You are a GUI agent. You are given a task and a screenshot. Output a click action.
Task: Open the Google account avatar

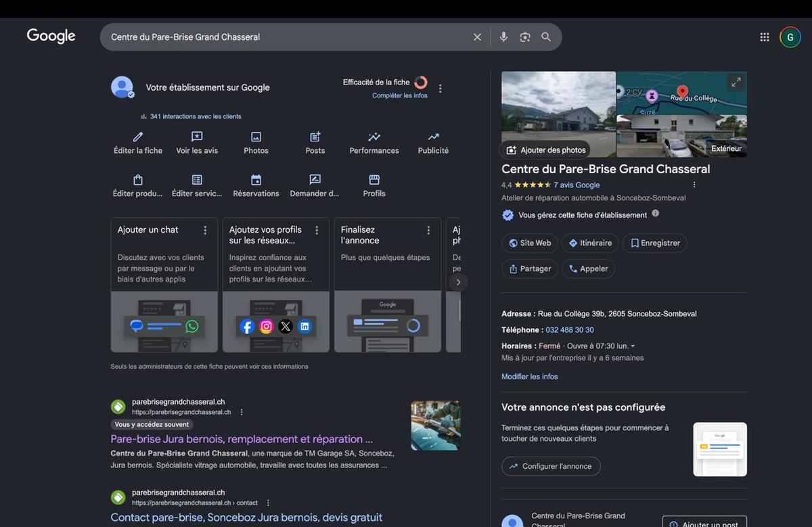[x=790, y=37]
